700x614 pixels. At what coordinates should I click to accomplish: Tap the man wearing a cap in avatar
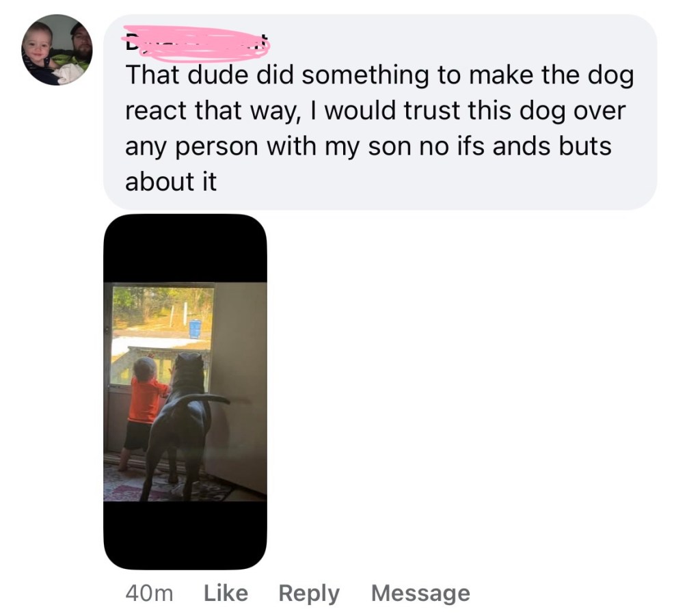coord(81,44)
